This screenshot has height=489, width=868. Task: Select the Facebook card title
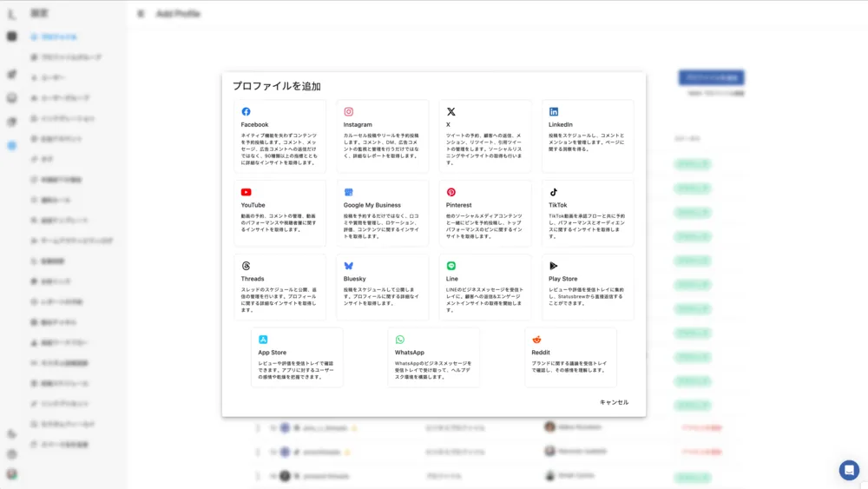click(254, 124)
